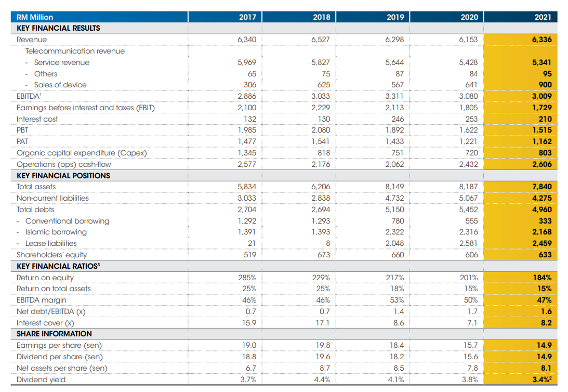Viewport: 568px width, 392px height.
Task: Select the Dividend yield 3.4% cell
Action: tap(541, 379)
